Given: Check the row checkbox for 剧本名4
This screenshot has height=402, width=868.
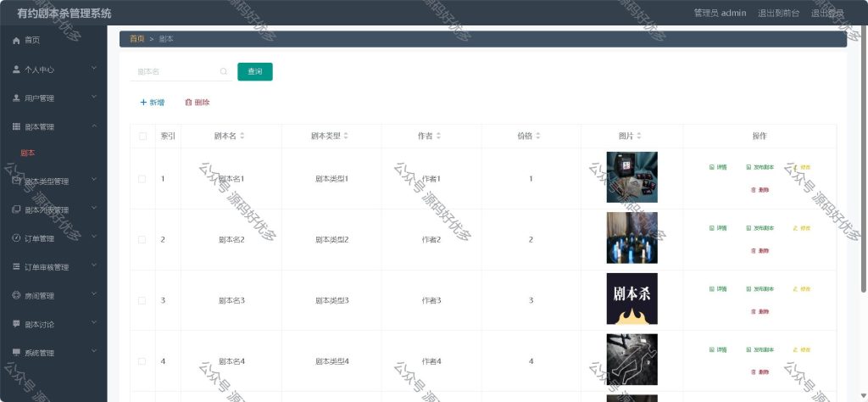Looking at the screenshot, I should 142,361.
